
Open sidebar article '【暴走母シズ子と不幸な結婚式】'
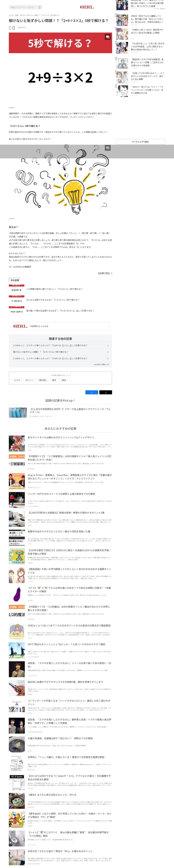coord(147,62)
